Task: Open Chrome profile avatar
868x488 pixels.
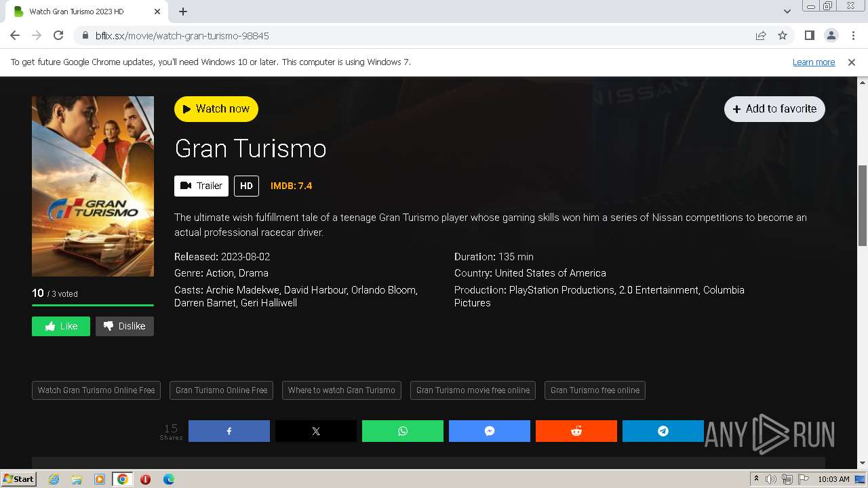Action: click(831, 35)
